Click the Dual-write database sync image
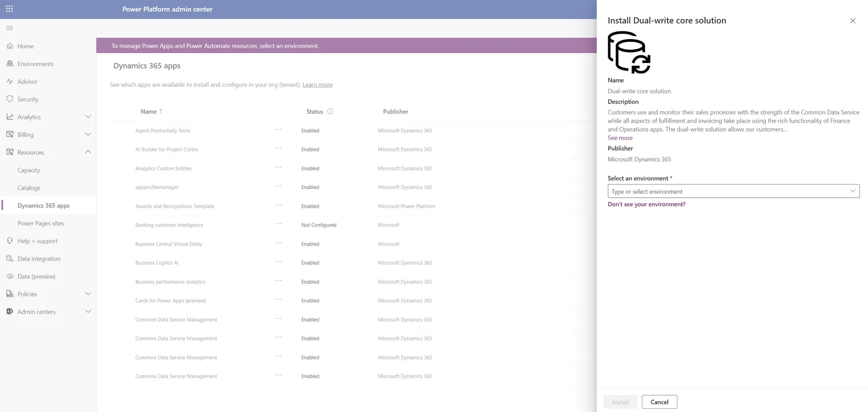Viewport: 868px width, 412px height. [629, 52]
